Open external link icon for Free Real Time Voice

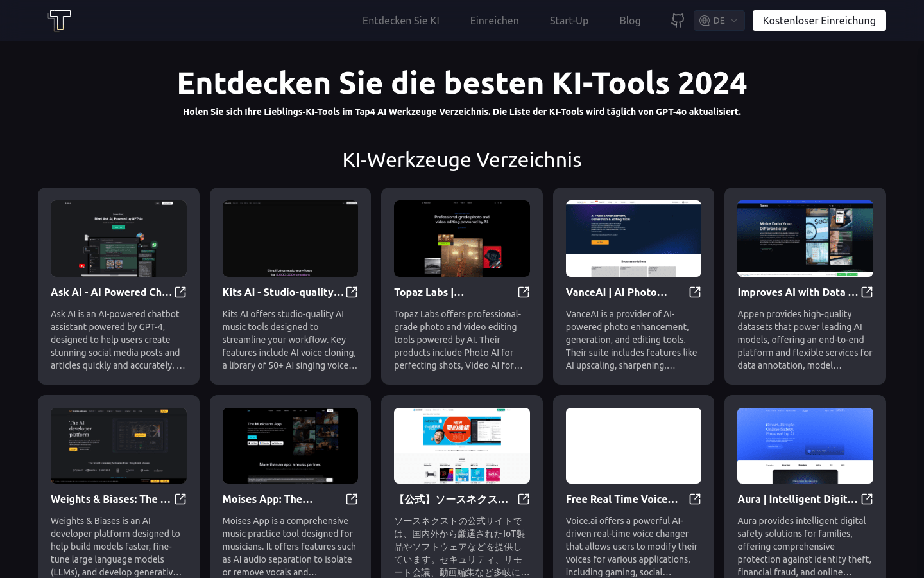click(695, 499)
